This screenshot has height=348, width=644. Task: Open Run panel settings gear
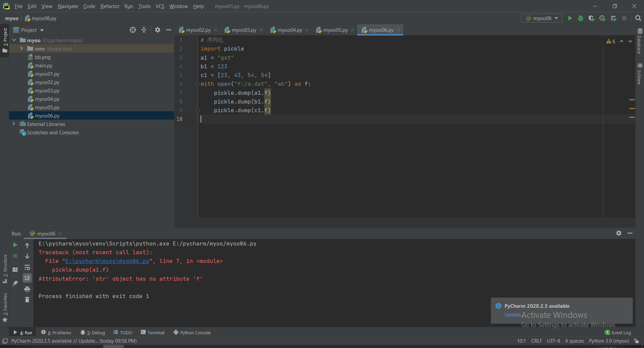619,233
